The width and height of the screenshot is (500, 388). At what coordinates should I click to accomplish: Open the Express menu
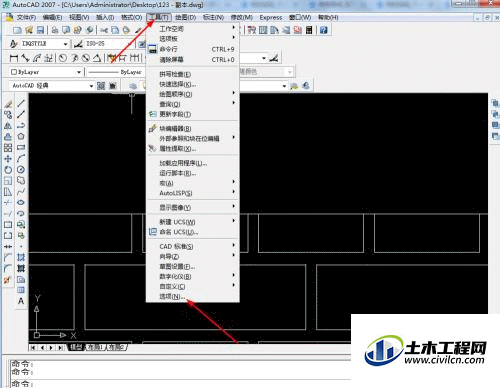[x=271, y=17]
